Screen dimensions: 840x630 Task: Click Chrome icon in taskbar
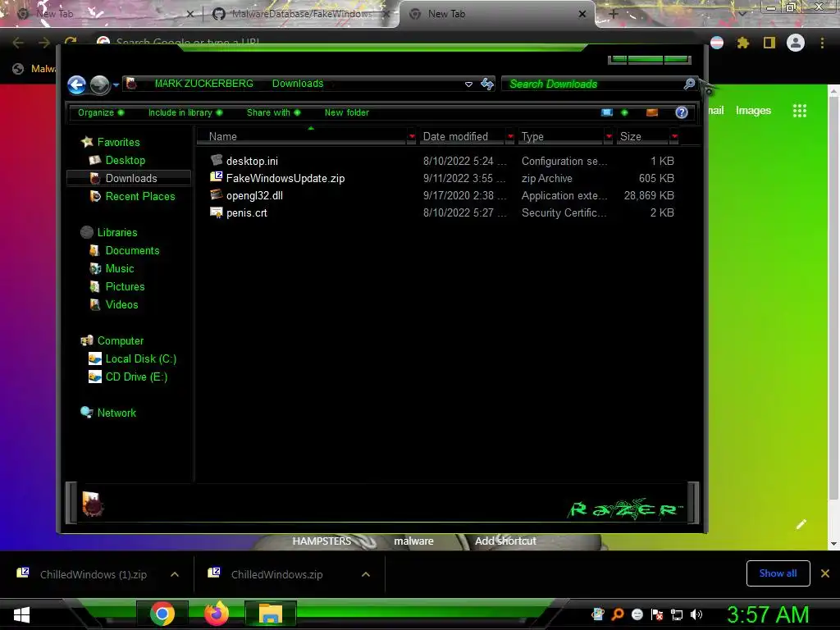pos(162,614)
